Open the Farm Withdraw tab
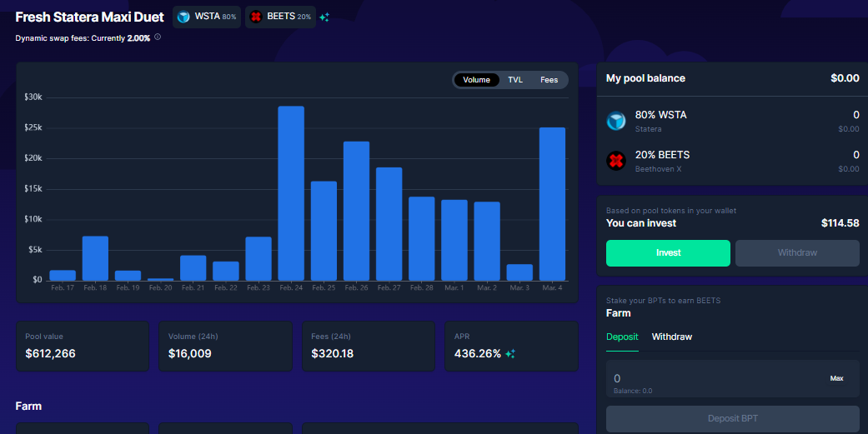The image size is (868, 434). tap(672, 337)
